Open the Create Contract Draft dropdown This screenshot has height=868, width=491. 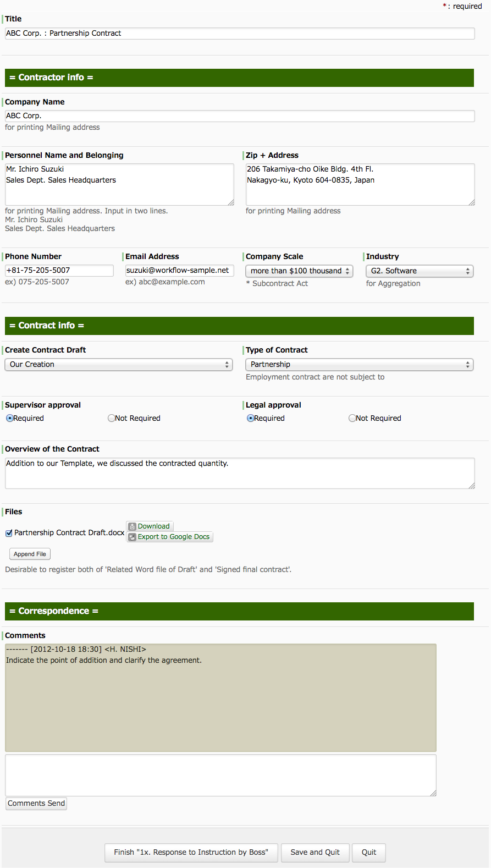(x=118, y=364)
